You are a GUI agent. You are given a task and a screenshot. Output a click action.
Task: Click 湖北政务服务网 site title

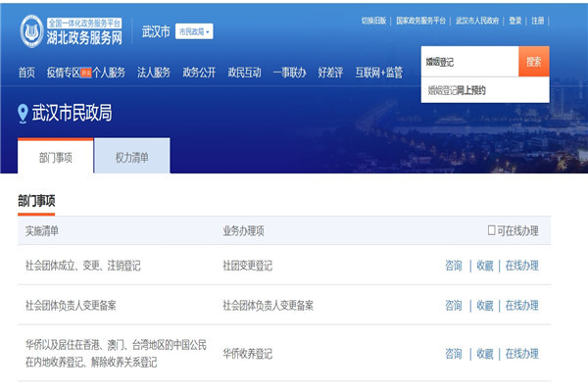pyautogui.click(x=84, y=37)
